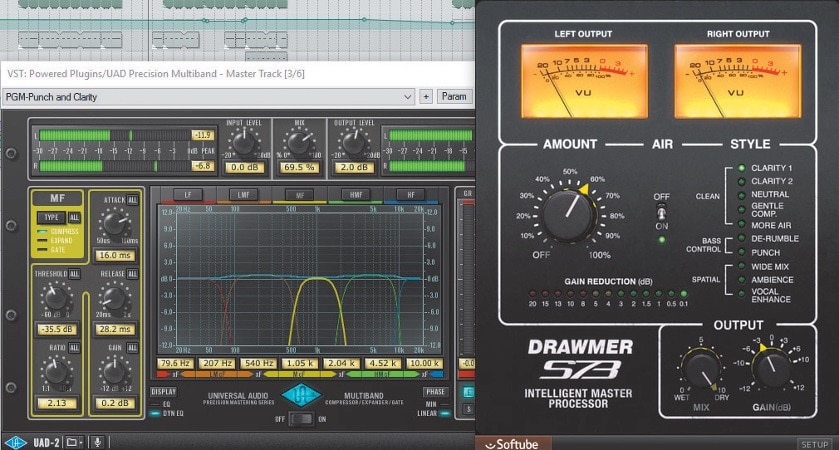This screenshot has height=450, width=839.
Task: Toggle the ALL link beside ATTACK
Action: (132, 200)
